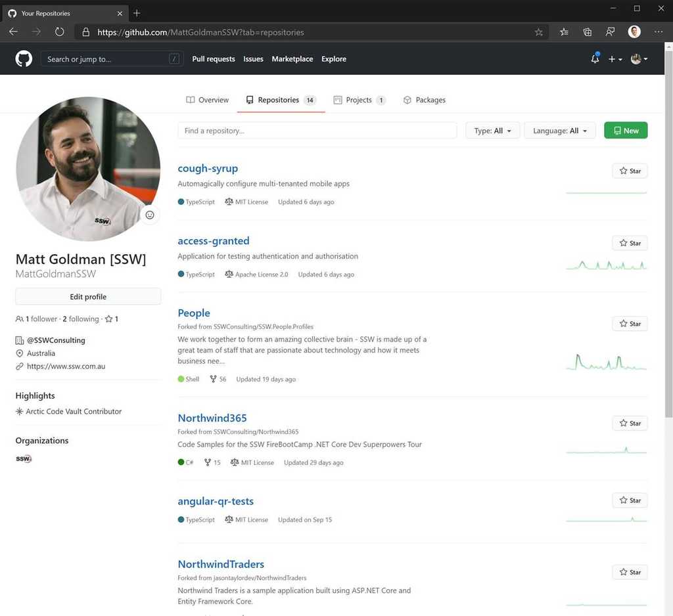The image size is (673, 616).
Task: Star the access-granted repository
Action: pos(629,243)
